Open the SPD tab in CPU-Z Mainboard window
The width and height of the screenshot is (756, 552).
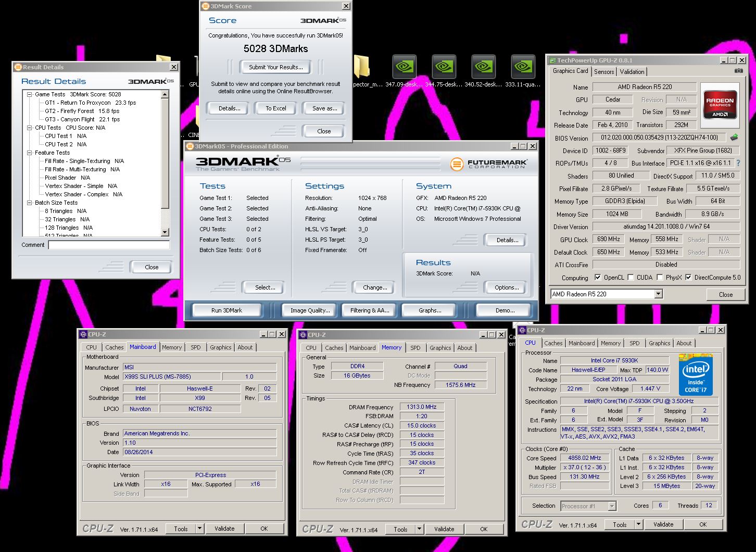[195, 347]
